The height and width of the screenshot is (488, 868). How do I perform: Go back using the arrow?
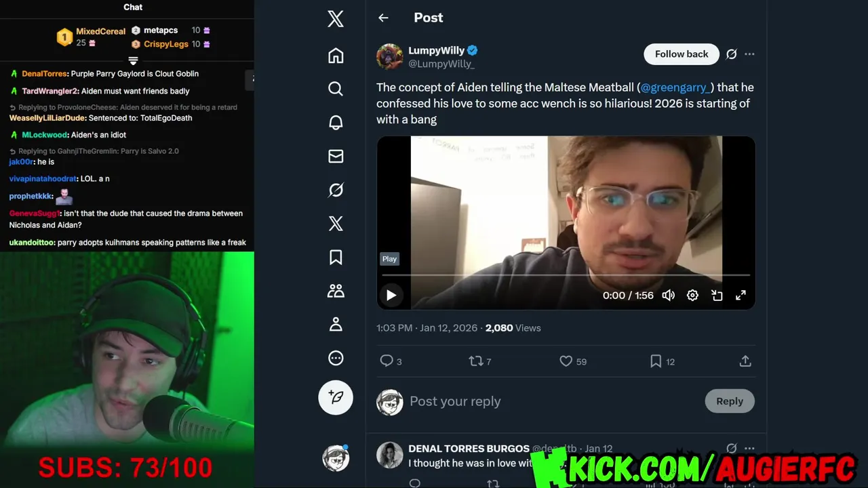(384, 18)
